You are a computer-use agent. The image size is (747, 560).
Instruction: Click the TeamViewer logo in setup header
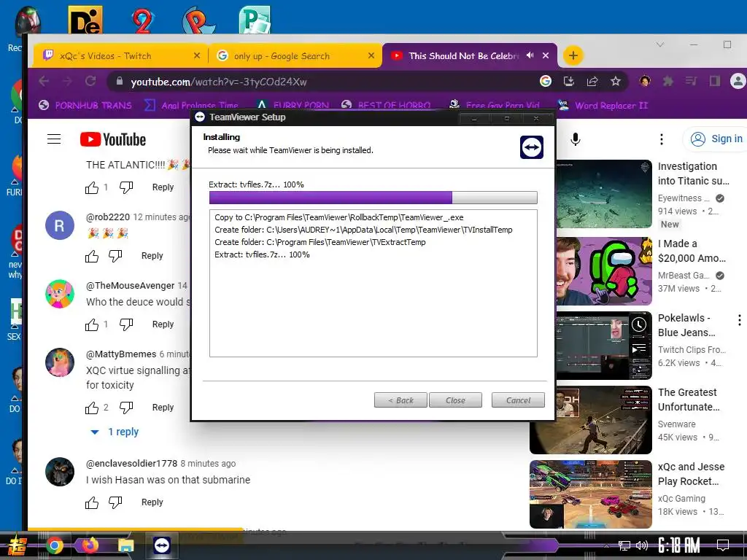point(532,147)
